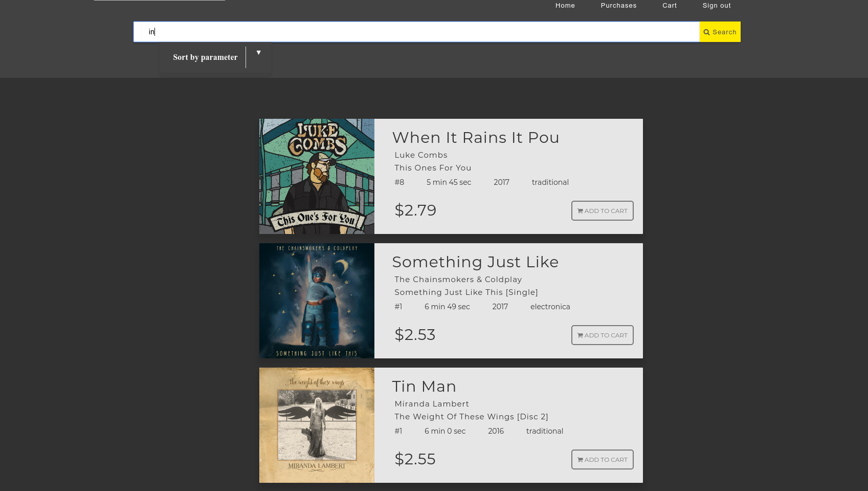Click the duration 5 min 45 sec

449,182
